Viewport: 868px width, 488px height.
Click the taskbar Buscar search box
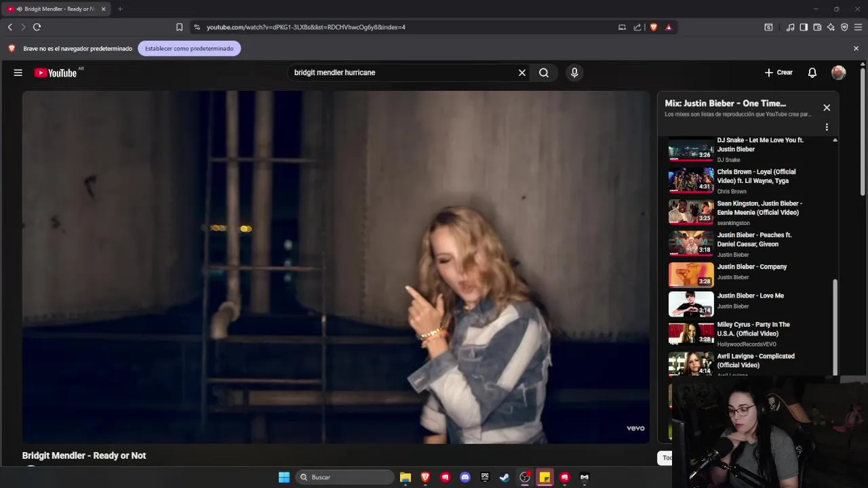(346, 477)
